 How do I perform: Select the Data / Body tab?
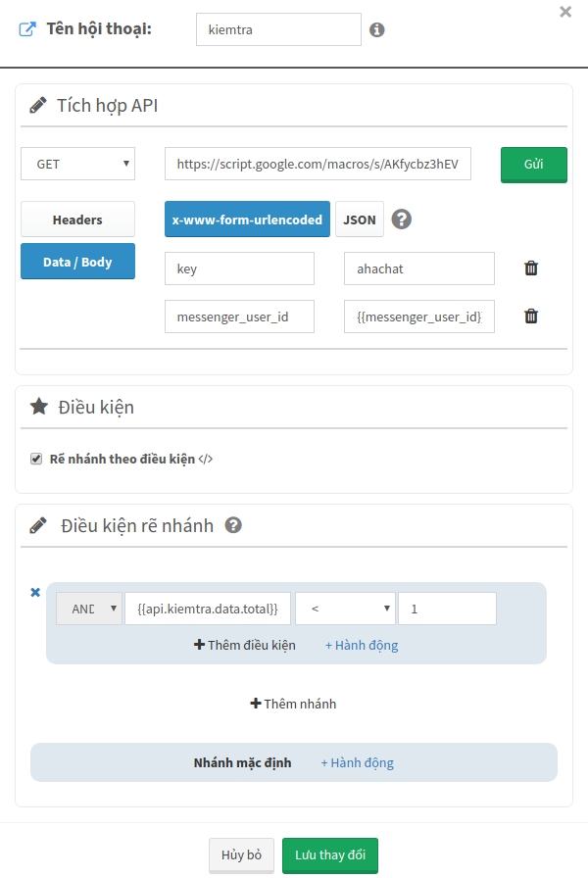[77, 262]
